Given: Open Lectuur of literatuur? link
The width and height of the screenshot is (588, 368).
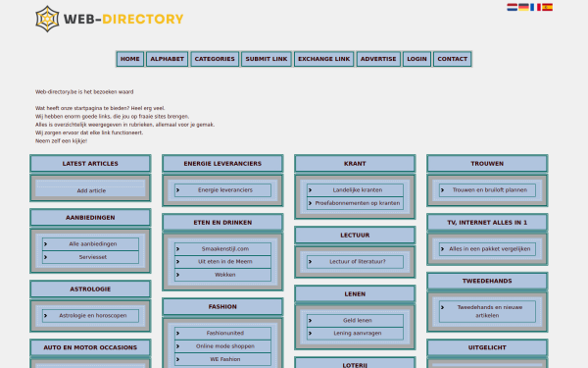Looking at the screenshot, I should (358, 262).
